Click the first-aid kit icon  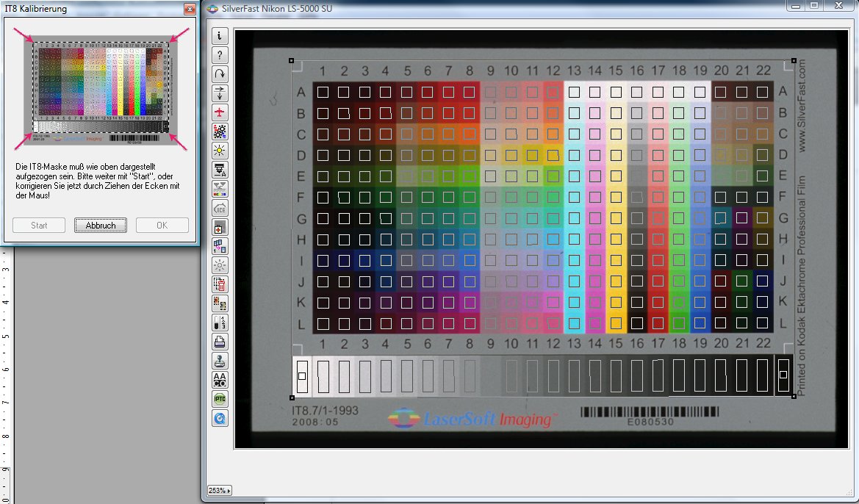(x=220, y=227)
